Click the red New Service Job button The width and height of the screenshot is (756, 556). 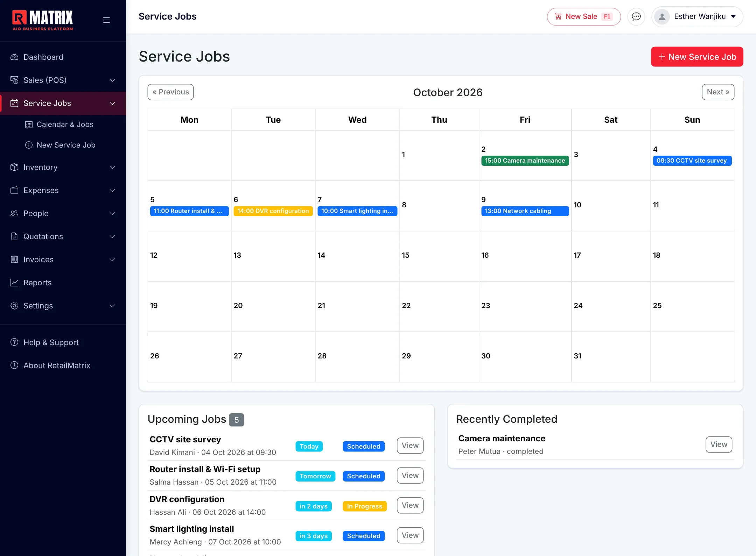(x=697, y=57)
